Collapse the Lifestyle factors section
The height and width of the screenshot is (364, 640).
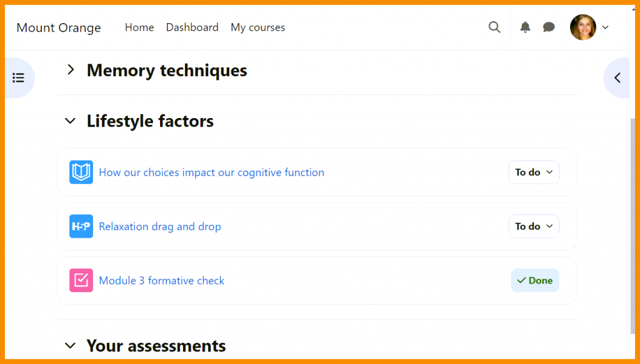point(71,121)
